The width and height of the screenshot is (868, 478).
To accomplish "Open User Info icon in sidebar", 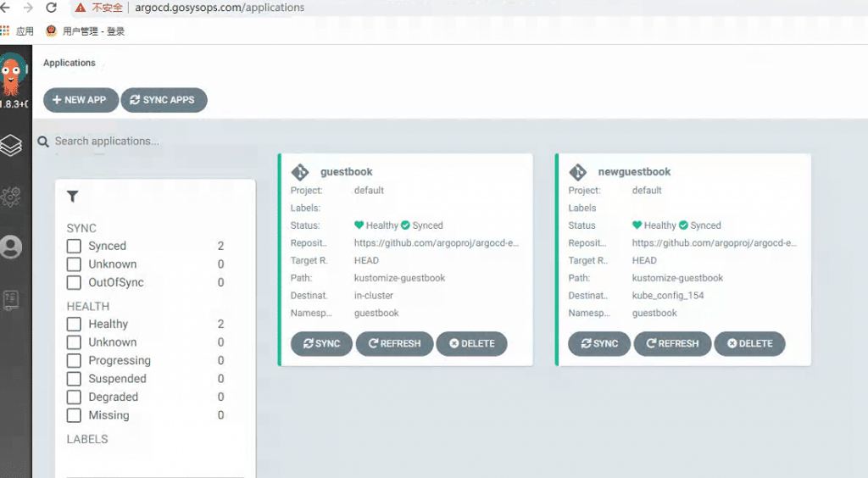I will point(10,247).
